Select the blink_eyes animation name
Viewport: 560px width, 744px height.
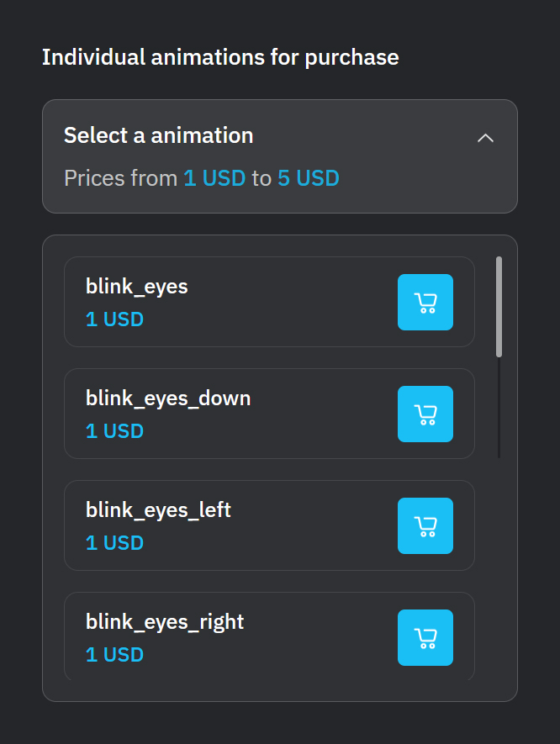click(x=137, y=287)
